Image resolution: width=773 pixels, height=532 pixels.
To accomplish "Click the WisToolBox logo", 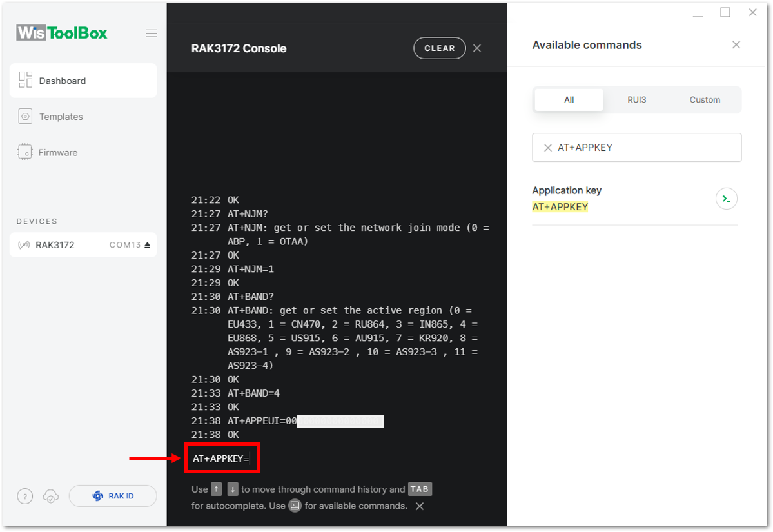I will pos(62,33).
